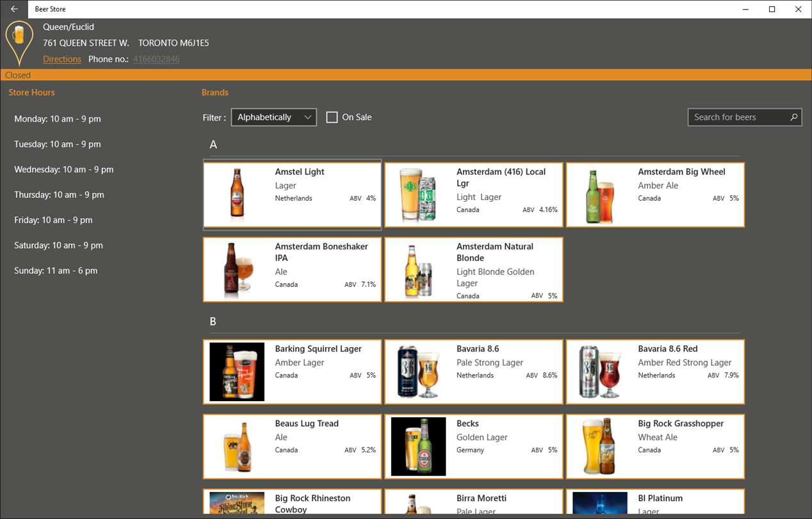Click Thursday: 10 am - 9 pm hours
Image resolution: width=812 pixels, height=519 pixels.
(x=59, y=195)
